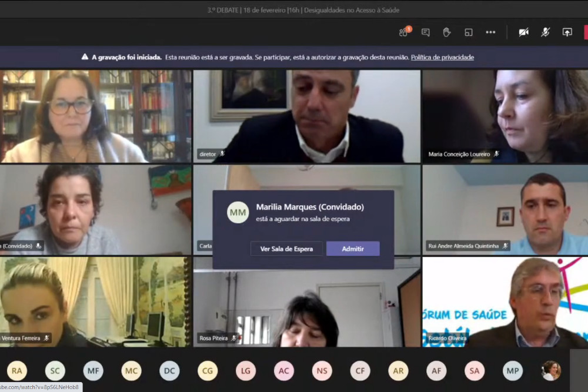Image resolution: width=588 pixels, height=392 pixels.
Task: Open the breakout rooms icon
Action: [x=469, y=32]
